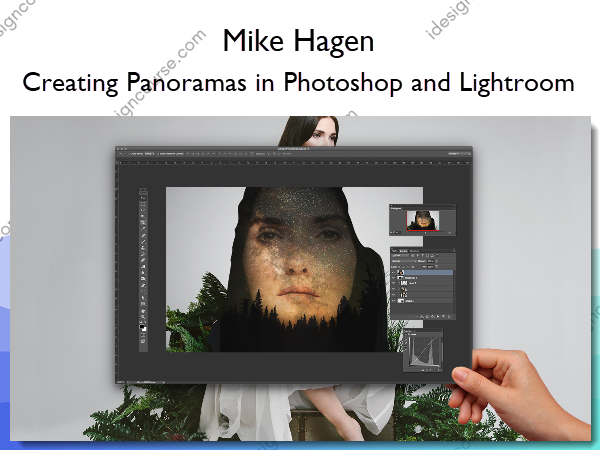The width and height of the screenshot is (600, 450).
Task: Click the foreground color swatch in toolbar
Action: [x=142, y=327]
